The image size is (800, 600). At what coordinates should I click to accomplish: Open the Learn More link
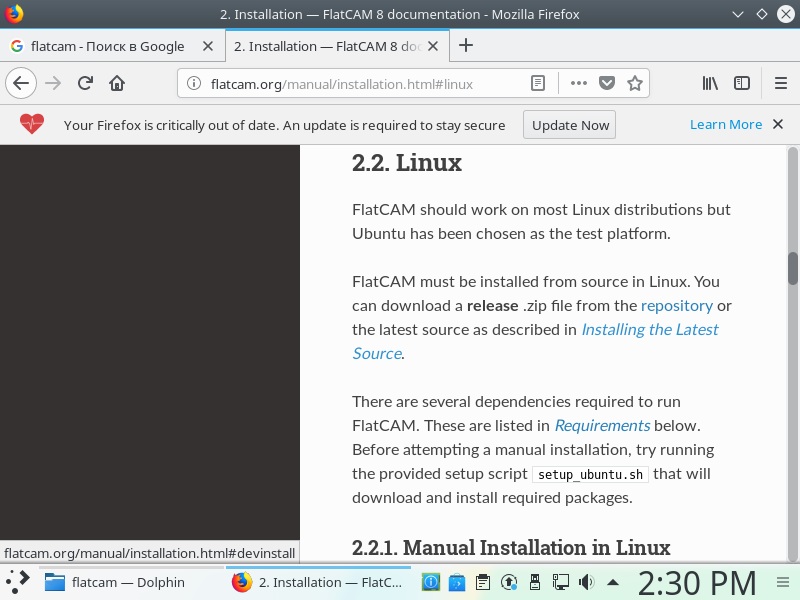coord(726,124)
